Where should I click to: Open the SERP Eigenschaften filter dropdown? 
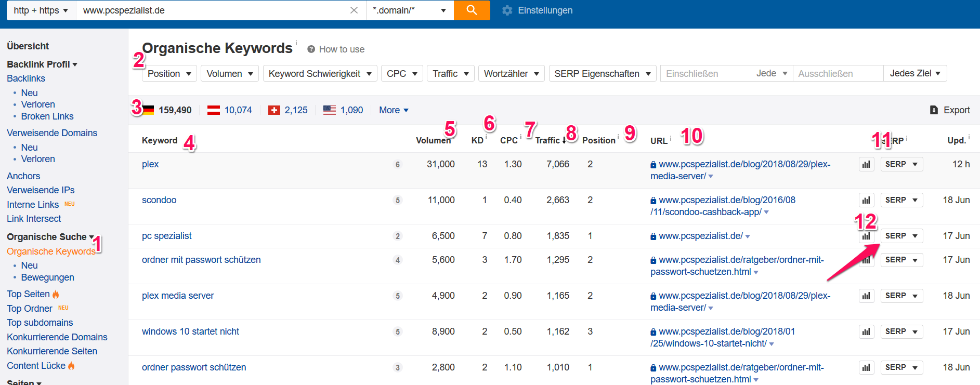[603, 74]
